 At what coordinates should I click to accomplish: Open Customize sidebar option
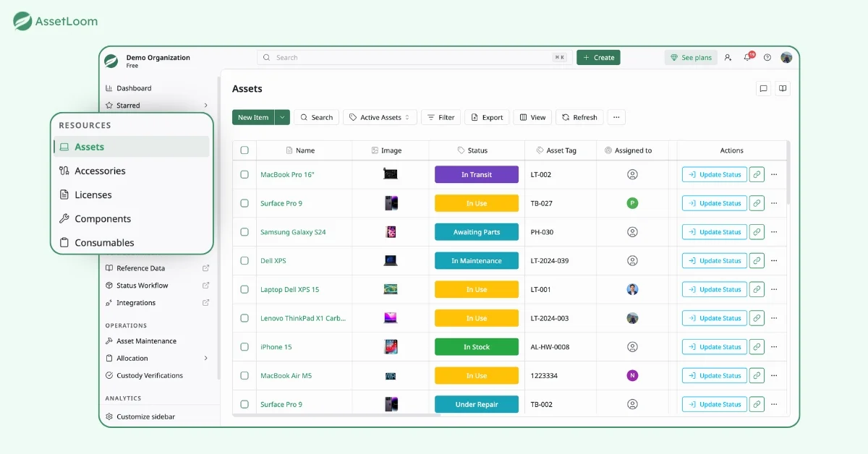(x=145, y=416)
